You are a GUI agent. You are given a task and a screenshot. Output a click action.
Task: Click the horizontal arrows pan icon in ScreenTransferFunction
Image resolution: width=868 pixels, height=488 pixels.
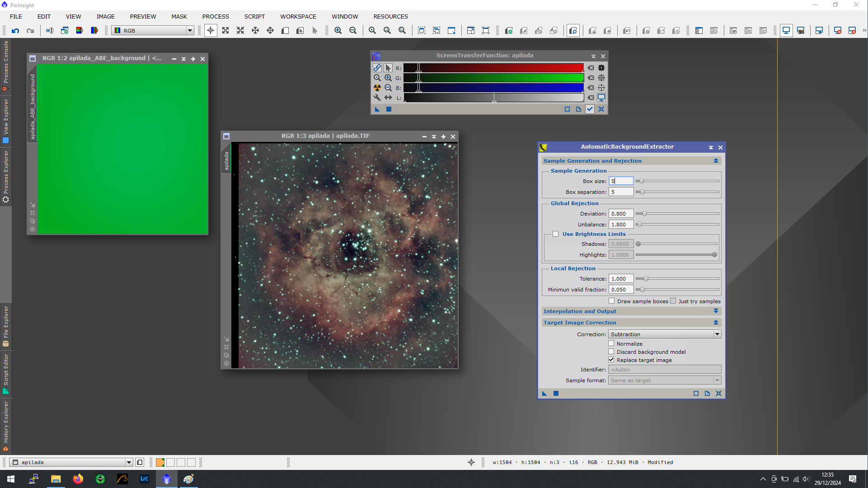click(388, 98)
